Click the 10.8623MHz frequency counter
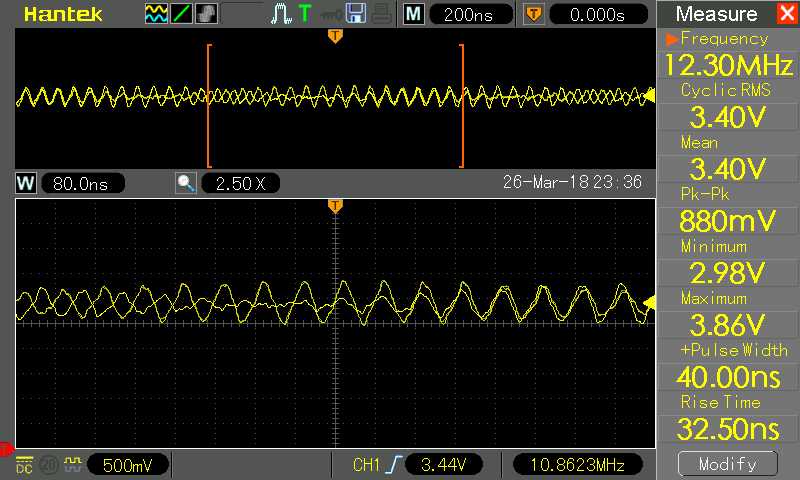 pyautogui.click(x=578, y=465)
